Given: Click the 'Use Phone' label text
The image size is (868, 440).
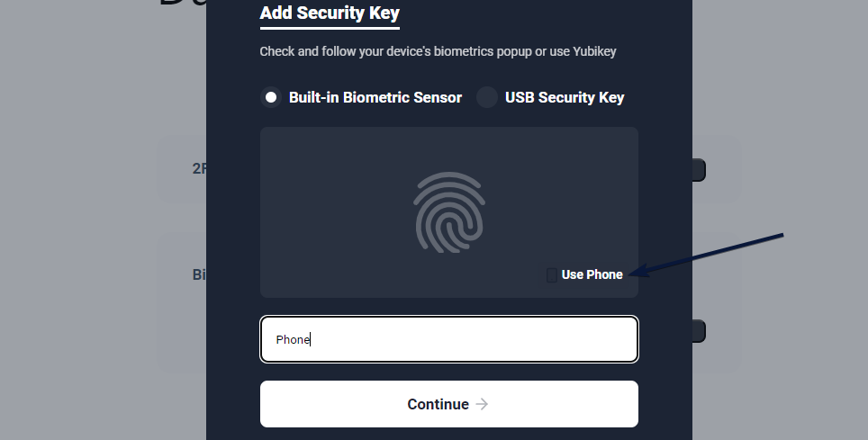Looking at the screenshot, I should (592, 274).
